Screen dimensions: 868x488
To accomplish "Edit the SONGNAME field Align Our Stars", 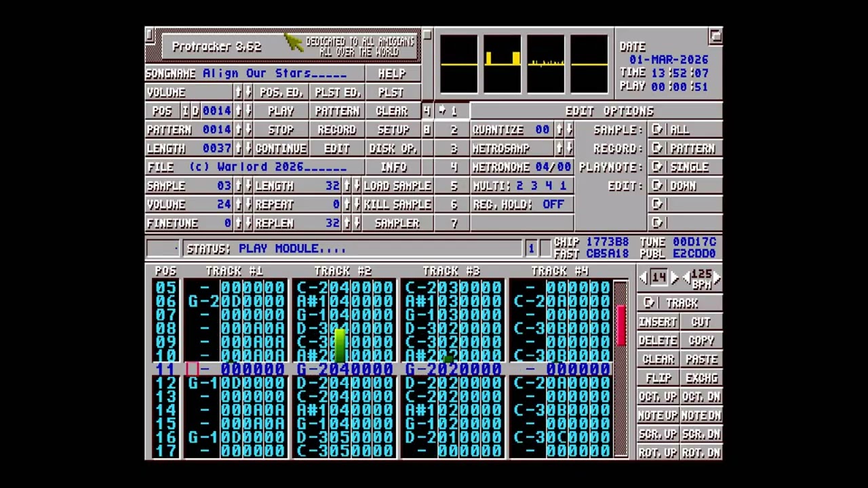I will [275, 73].
